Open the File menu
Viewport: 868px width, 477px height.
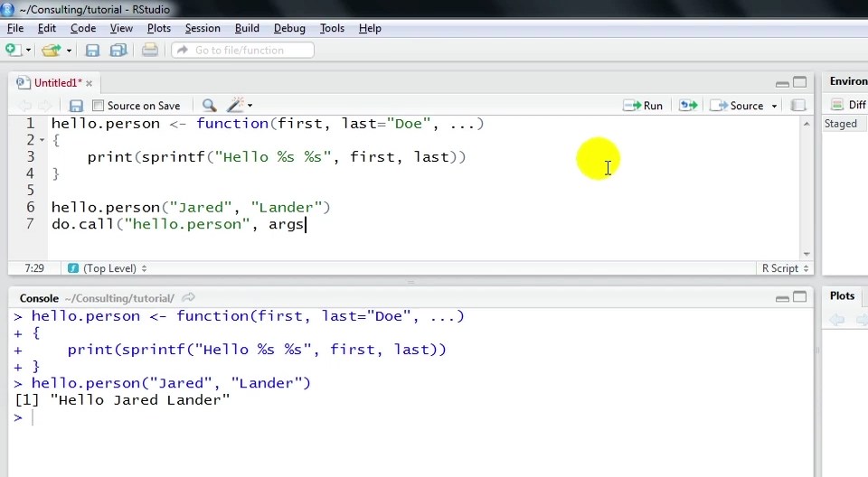[x=15, y=28]
